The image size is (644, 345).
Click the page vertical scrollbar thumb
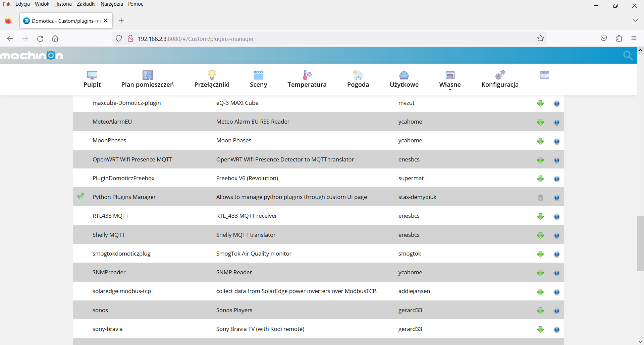[x=640, y=244]
